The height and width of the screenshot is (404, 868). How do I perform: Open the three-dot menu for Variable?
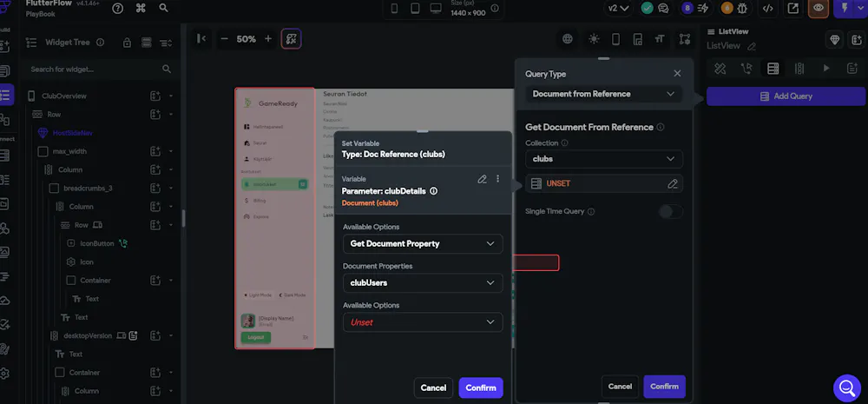(497, 179)
